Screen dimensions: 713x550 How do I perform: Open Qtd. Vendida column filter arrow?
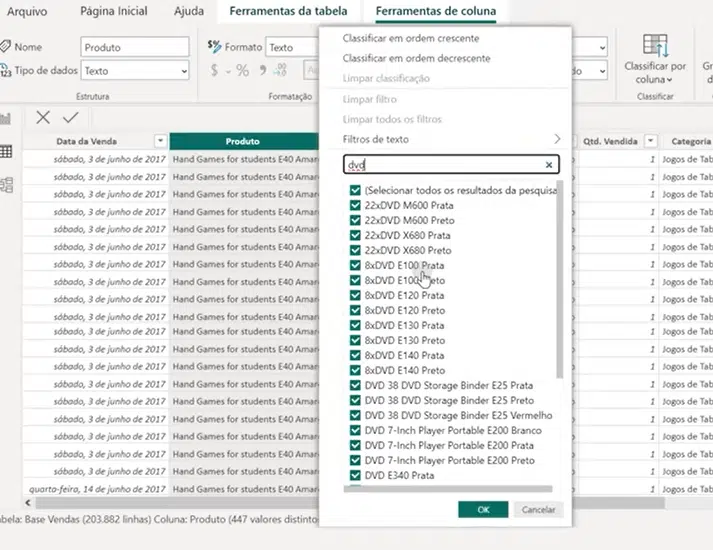click(x=651, y=141)
